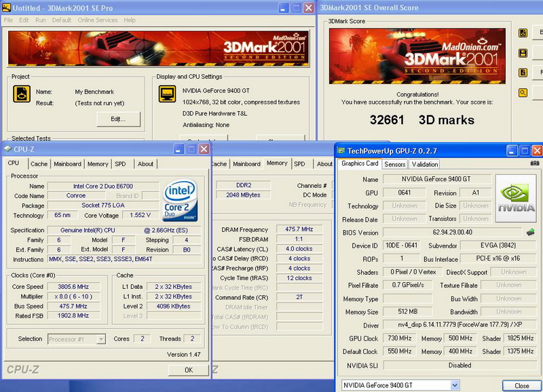Click OK in the CPU-Z window
This screenshot has height=392, width=543.
tap(189, 370)
